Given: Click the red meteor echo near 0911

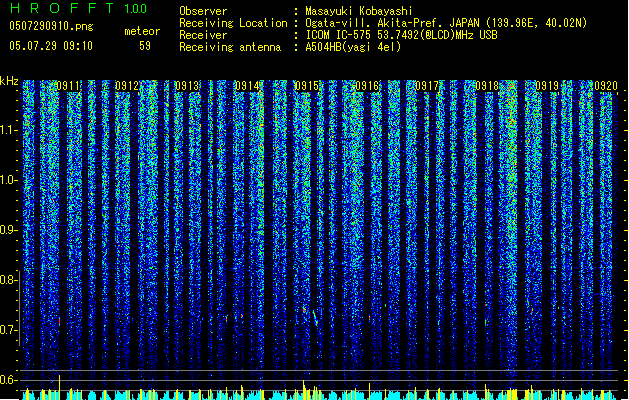Looking at the screenshot, I should click(x=59, y=321).
